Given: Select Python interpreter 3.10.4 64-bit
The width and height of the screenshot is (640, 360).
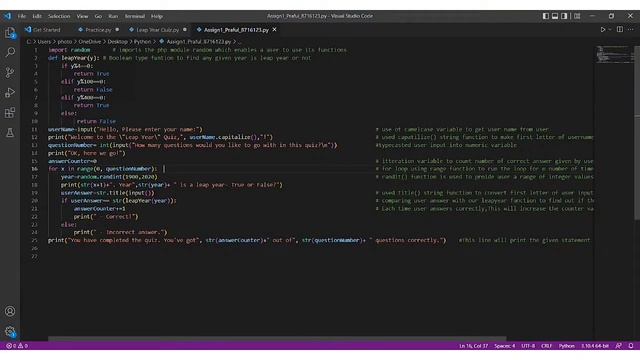Looking at the screenshot, I should pyautogui.click(x=595, y=346).
